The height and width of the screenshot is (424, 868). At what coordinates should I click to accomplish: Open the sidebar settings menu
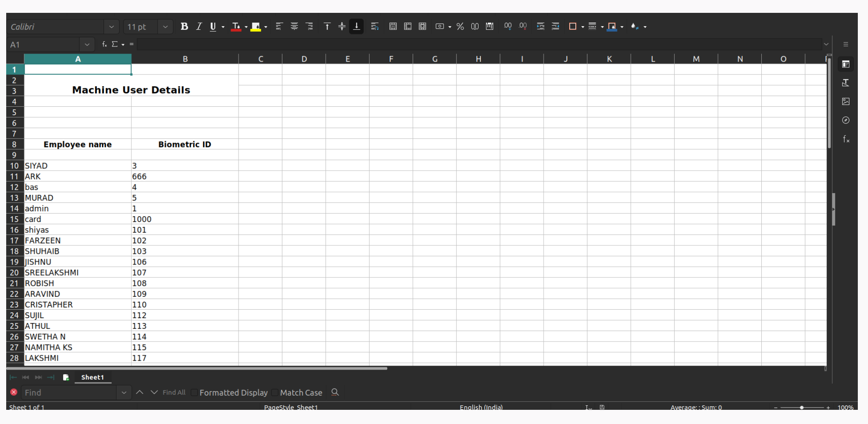(846, 44)
